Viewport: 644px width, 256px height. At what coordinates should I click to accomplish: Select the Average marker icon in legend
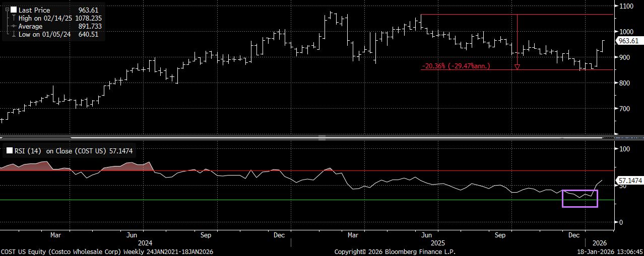pyautogui.click(x=13, y=26)
